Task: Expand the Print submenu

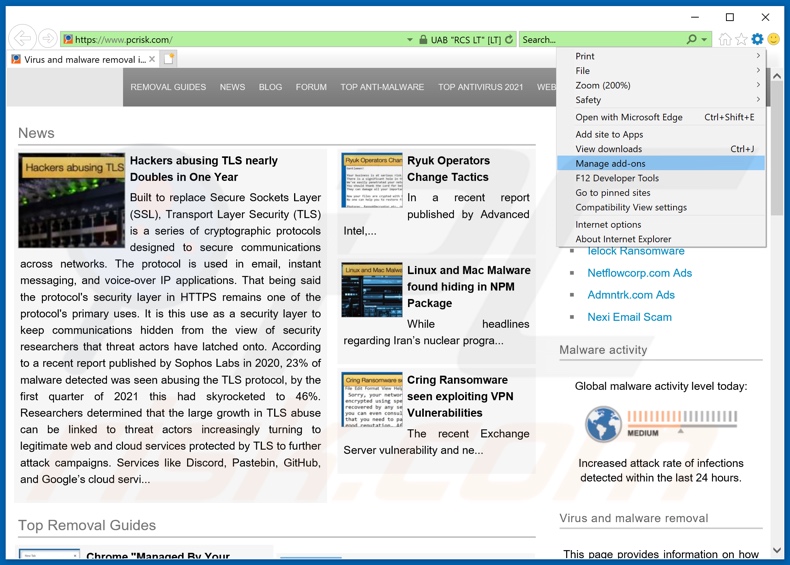Action: coord(661,56)
